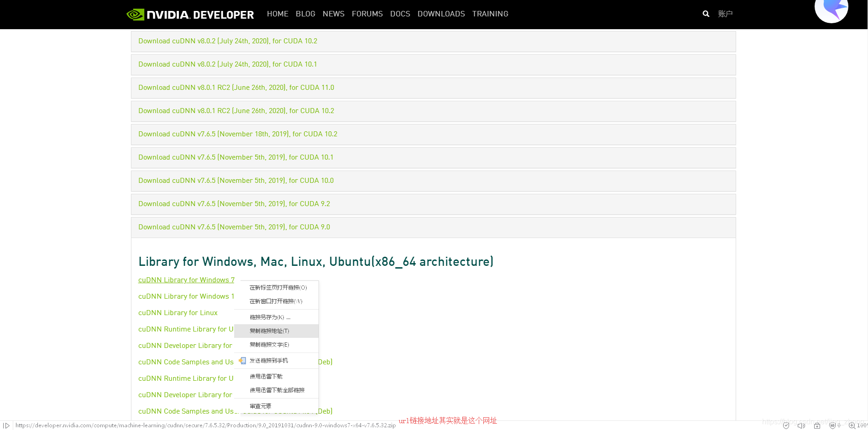
Task: Expand cuDNN v7.6.5 for CUDA 10.1
Action: tap(433, 158)
